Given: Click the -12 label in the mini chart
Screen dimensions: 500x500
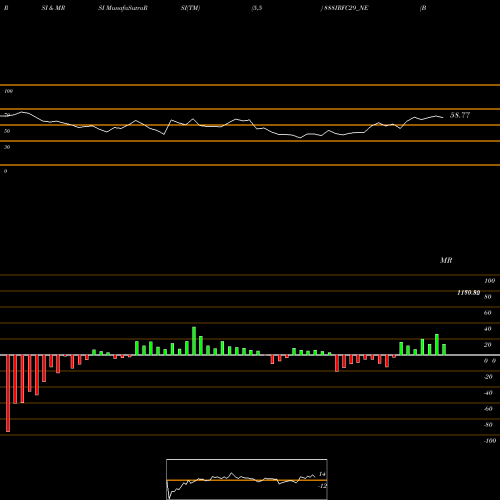Looking at the screenshot, I should click(x=322, y=486).
